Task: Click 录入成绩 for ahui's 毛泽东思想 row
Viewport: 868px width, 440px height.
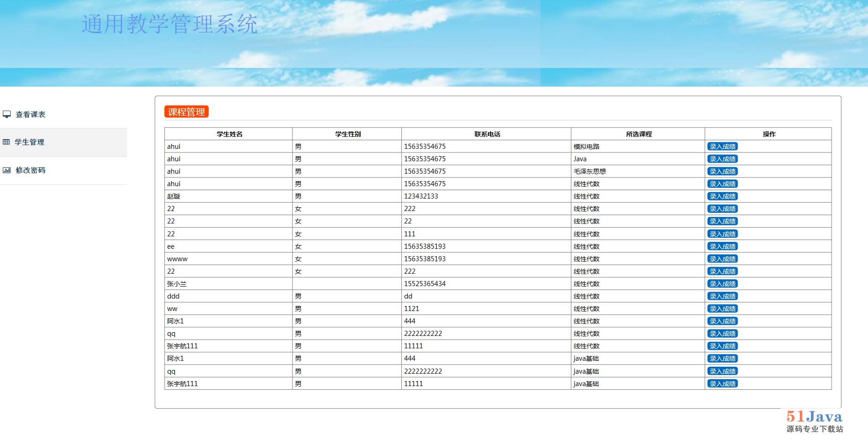Action: [722, 171]
